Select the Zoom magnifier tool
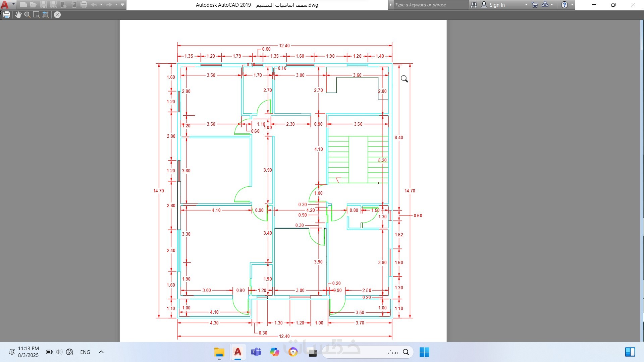The image size is (644, 362). click(x=28, y=15)
